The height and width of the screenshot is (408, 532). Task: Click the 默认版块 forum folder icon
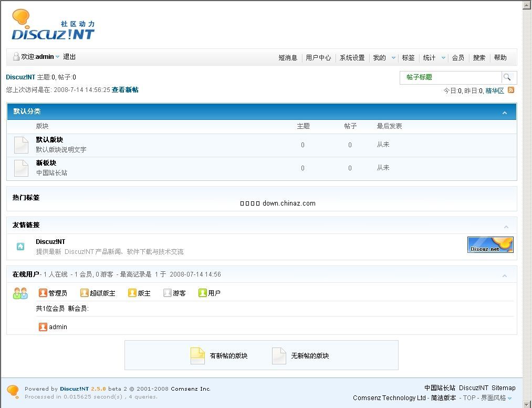tap(20, 145)
